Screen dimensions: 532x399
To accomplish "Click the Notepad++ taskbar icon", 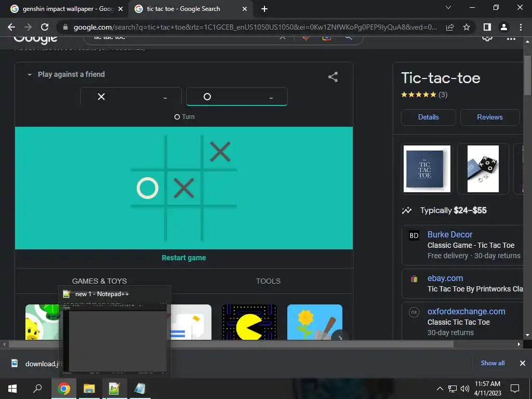I will [x=114, y=389].
